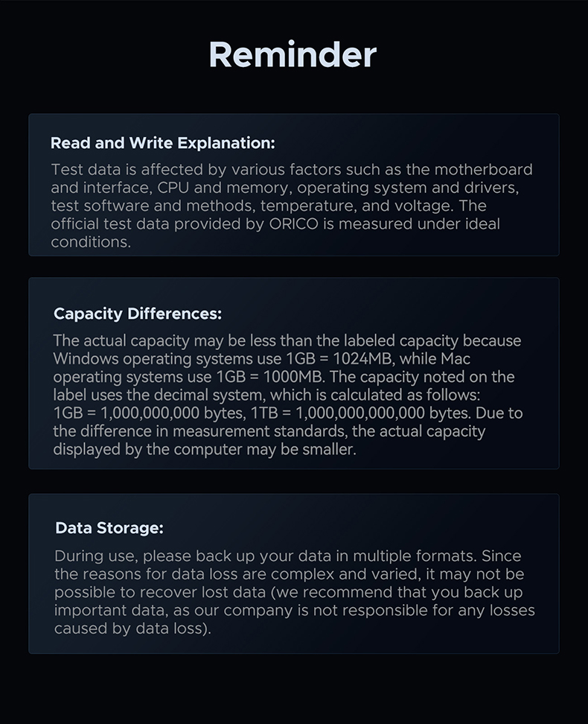Viewport: 588px width, 724px height.
Task: Click '1GB = 1,000,000,000 bytes' text
Action: pos(150,413)
